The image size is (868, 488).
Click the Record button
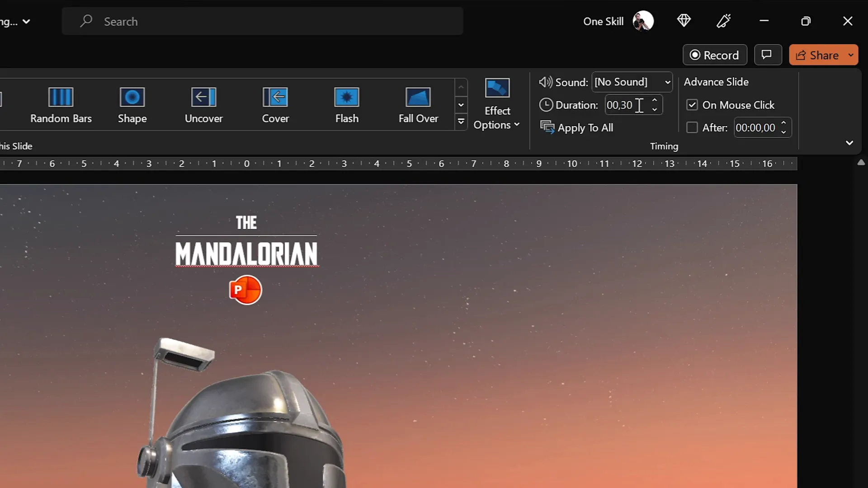click(714, 55)
